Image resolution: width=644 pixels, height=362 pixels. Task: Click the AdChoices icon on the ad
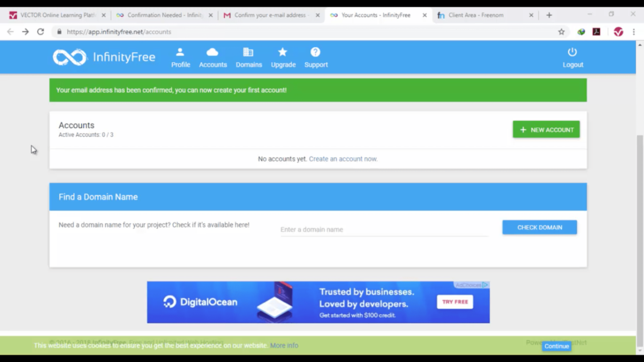485,285
